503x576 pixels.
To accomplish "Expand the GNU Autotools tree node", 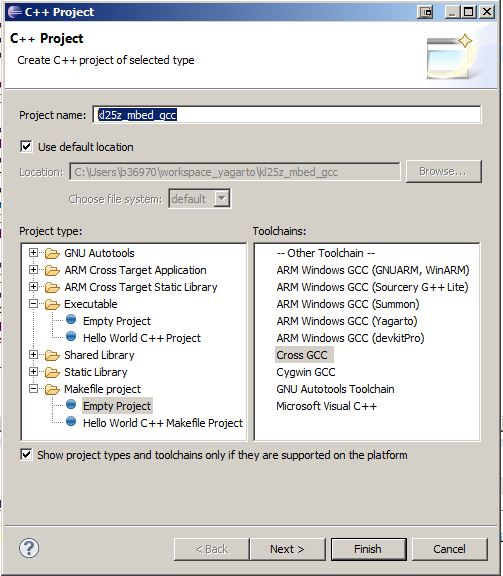I will (33, 252).
